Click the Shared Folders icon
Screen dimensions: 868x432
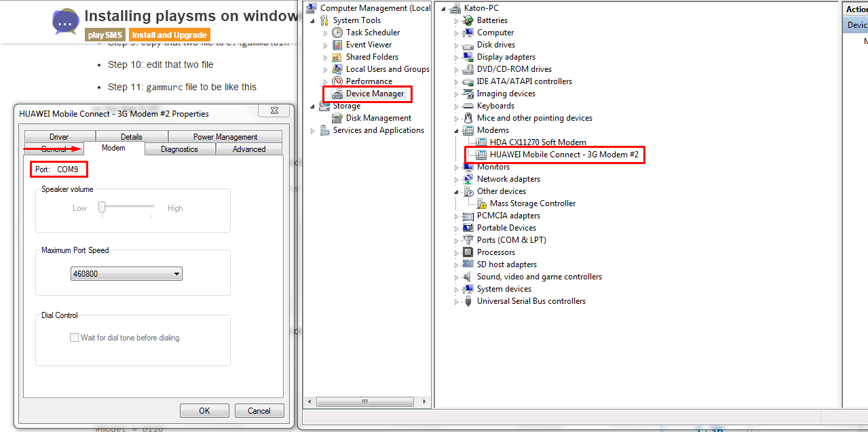[x=337, y=57]
